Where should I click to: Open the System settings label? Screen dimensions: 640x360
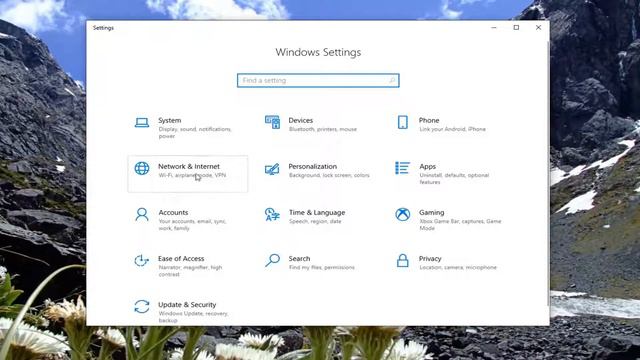tap(170, 120)
